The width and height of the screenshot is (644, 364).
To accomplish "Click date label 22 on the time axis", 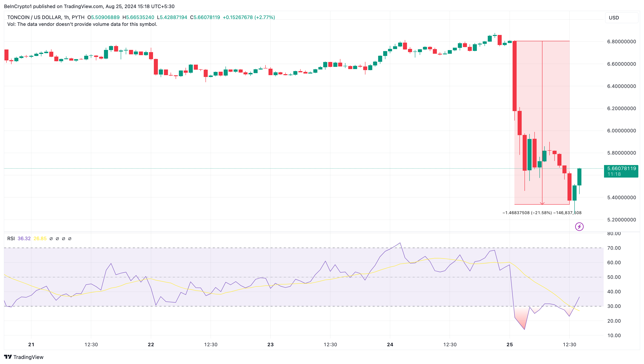I will [151, 344].
